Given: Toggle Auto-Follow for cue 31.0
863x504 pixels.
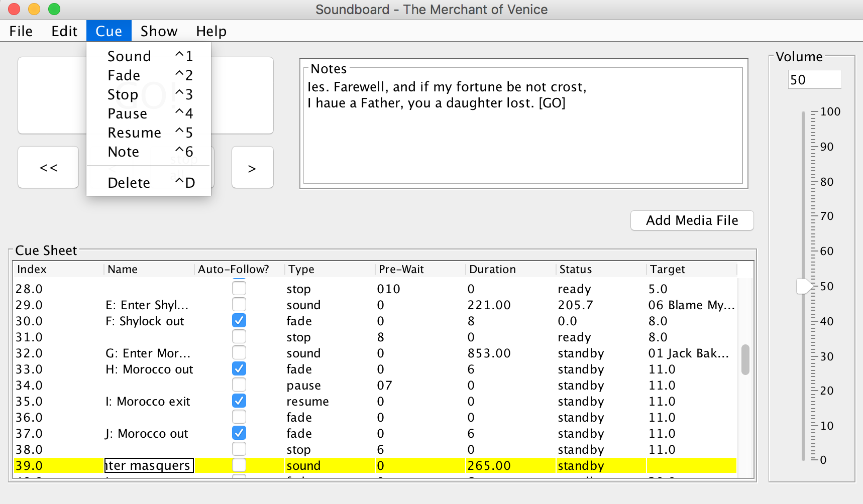Looking at the screenshot, I should pyautogui.click(x=239, y=336).
